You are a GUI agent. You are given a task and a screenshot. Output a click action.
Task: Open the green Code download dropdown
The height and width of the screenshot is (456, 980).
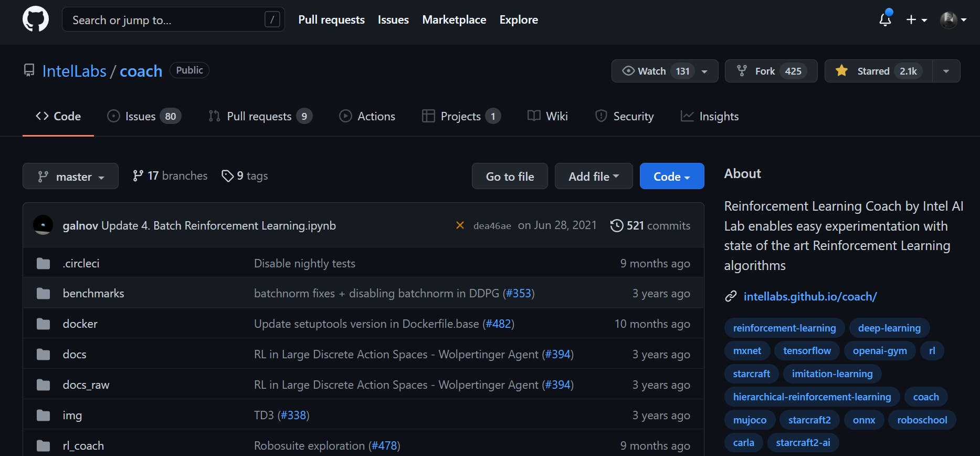point(672,177)
